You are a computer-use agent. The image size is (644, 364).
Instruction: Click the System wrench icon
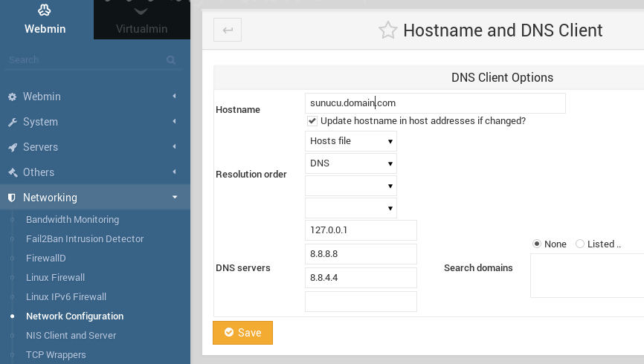click(12, 122)
